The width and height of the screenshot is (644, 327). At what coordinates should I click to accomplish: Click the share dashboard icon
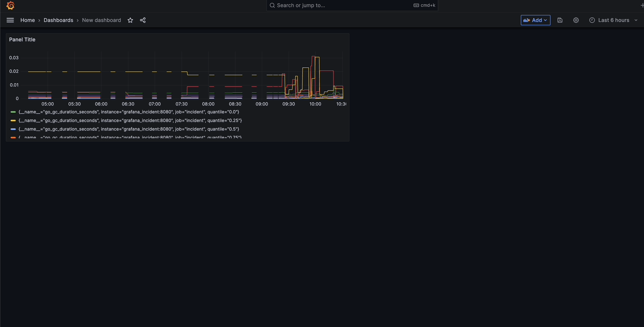(143, 20)
